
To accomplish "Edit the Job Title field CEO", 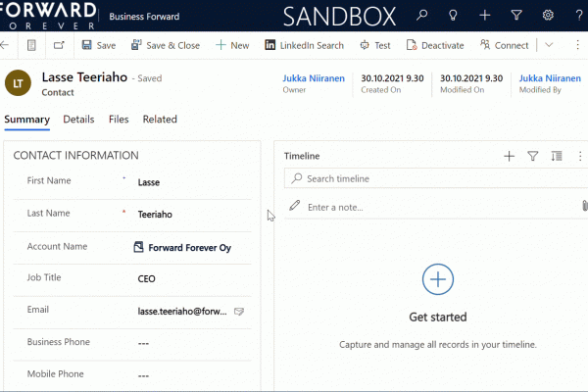I will pos(193,278).
